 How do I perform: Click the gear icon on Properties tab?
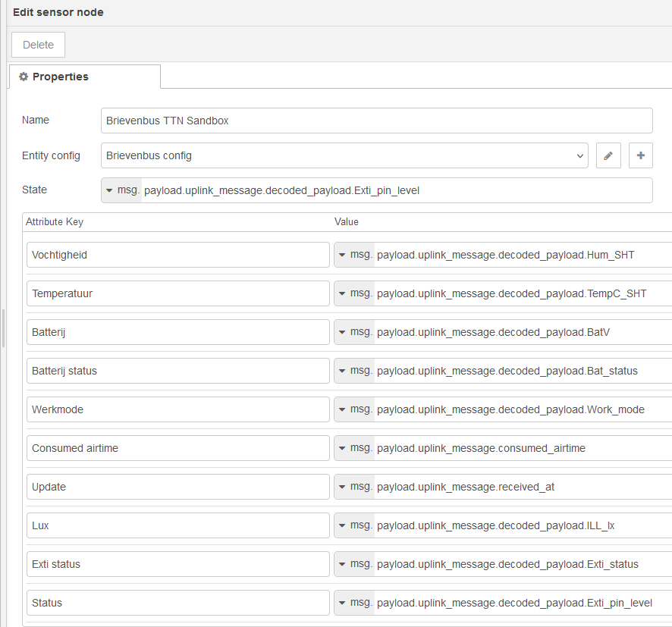point(24,77)
